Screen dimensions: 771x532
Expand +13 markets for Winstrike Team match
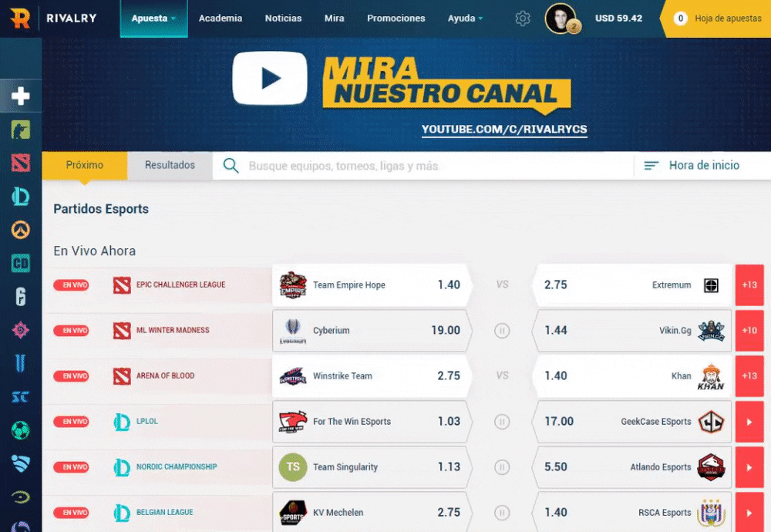point(749,376)
